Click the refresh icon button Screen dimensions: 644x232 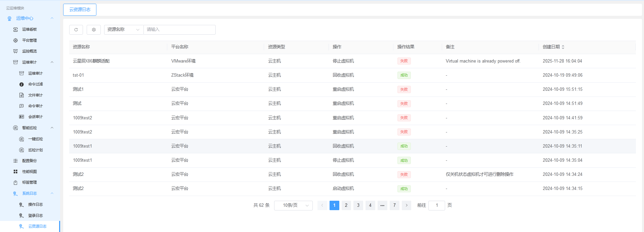click(x=76, y=30)
